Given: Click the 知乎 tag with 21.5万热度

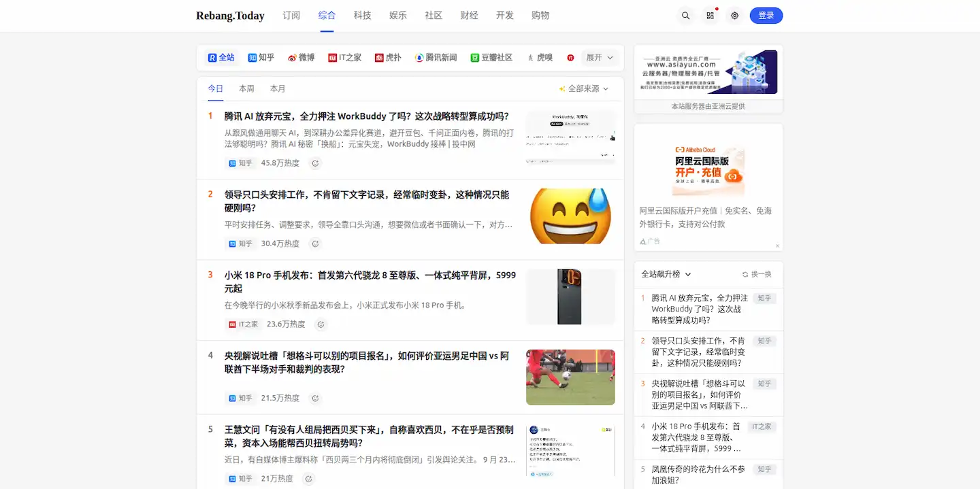Looking at the screenshot, I should (x=240, y=398).
